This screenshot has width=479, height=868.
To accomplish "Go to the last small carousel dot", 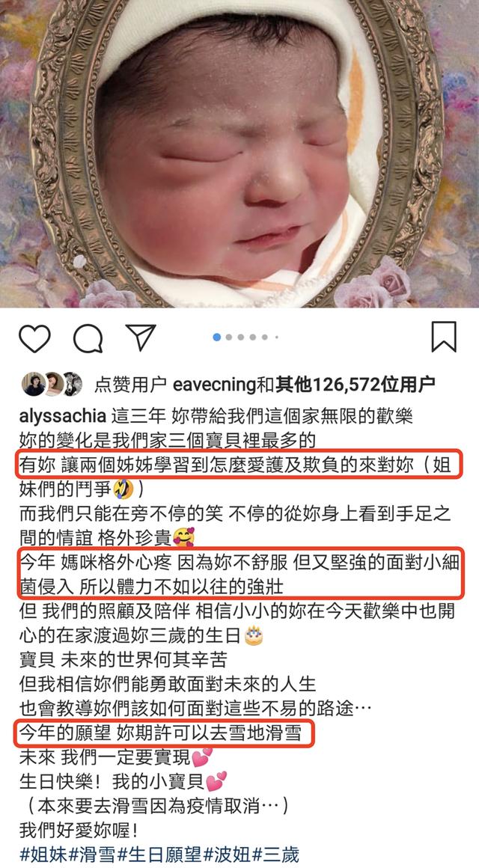I will tap(276, 337).
